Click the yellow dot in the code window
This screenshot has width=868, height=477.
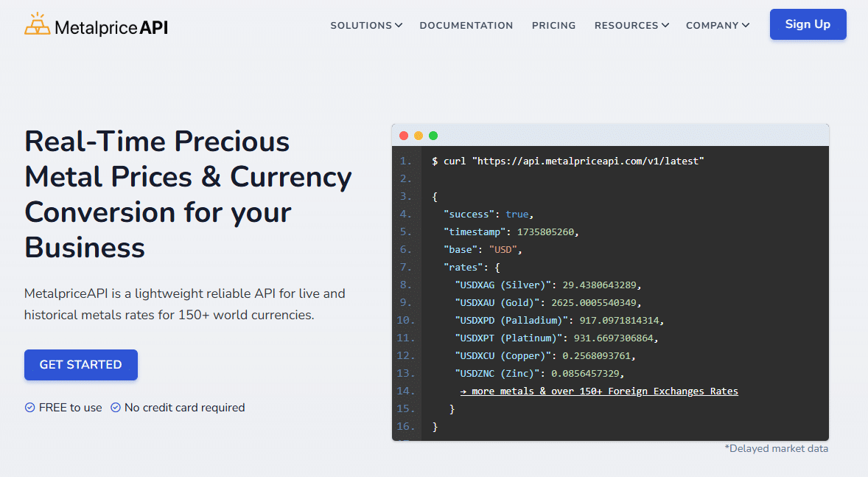pos(419,136)
